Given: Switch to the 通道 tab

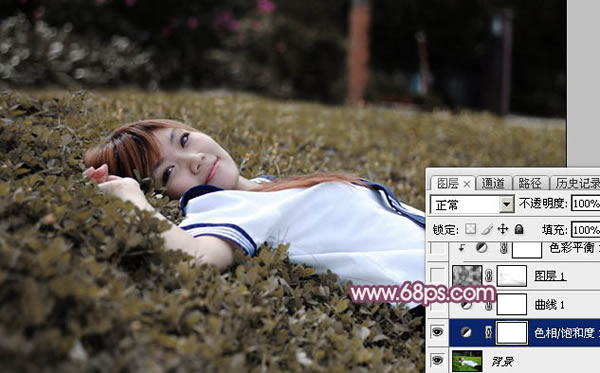Looking at the screenshot, I should pyautogui.click(x=493, y=183).
